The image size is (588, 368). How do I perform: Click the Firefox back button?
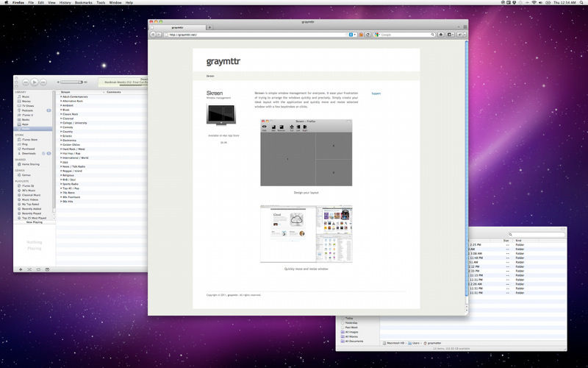click(153, 35)
